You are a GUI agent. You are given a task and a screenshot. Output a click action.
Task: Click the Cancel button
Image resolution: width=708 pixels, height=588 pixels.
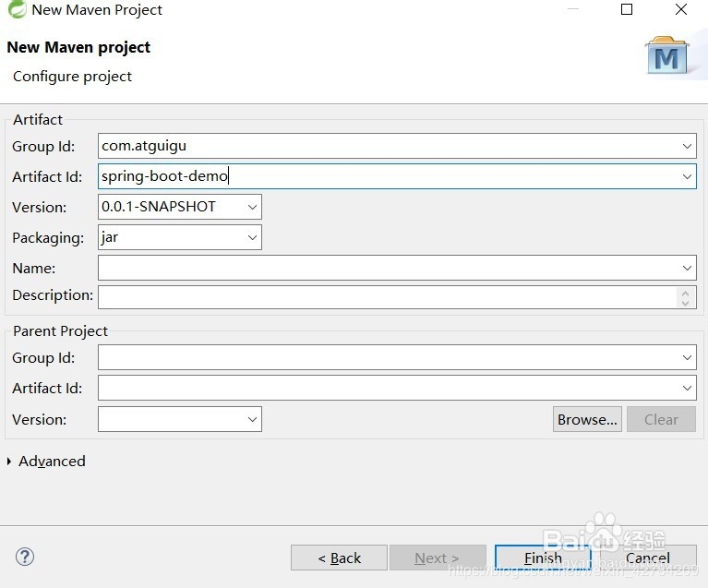[x=647, y=558]
